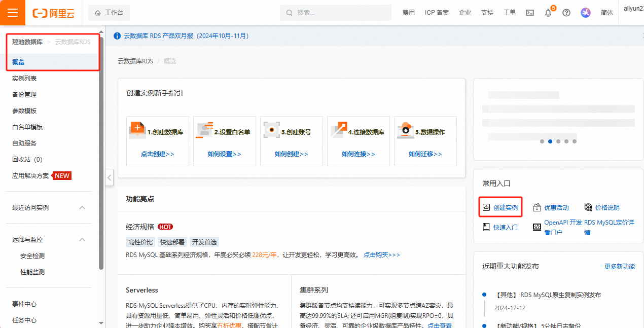Click the 价格说明 icon
This screenshot has height=328, width=644.
pos(588,207)
